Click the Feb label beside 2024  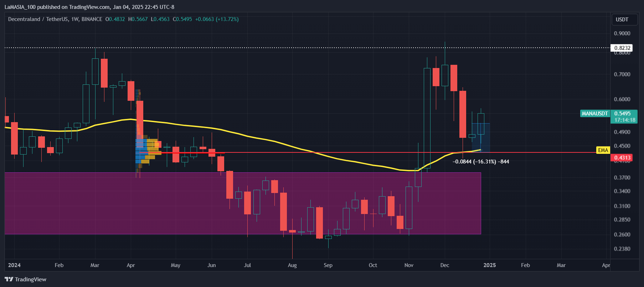coord(59,265)
